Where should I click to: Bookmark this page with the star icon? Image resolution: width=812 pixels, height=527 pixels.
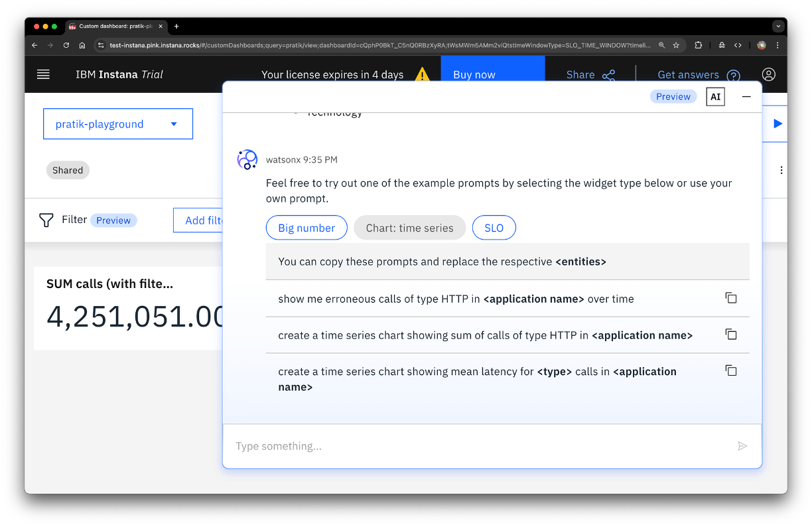click(676, 45)
